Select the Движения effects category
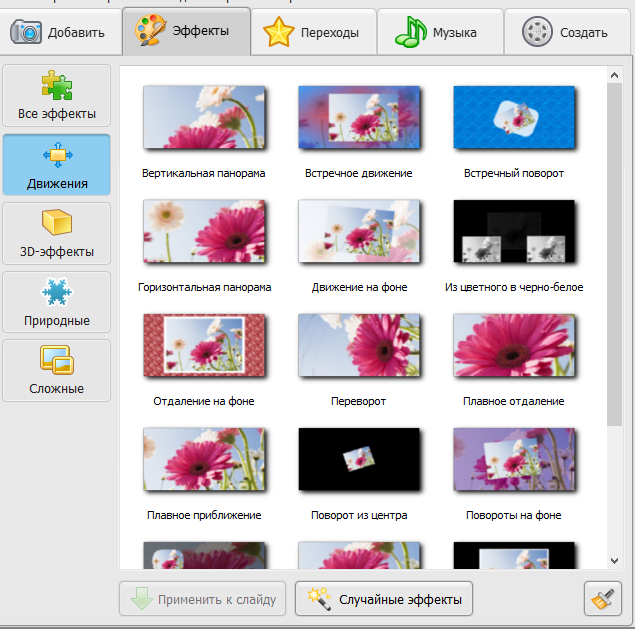This screenshot has height=629, width=635. (x=57, y=165)
